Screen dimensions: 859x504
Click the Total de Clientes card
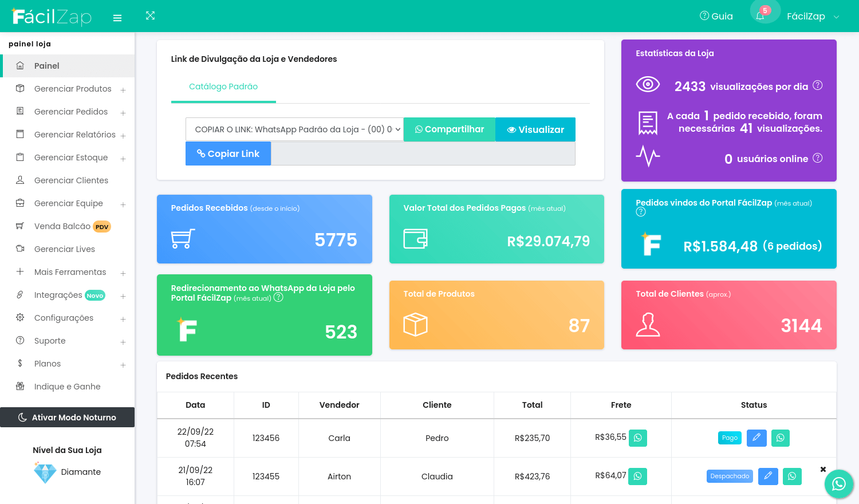coord(729,315)
